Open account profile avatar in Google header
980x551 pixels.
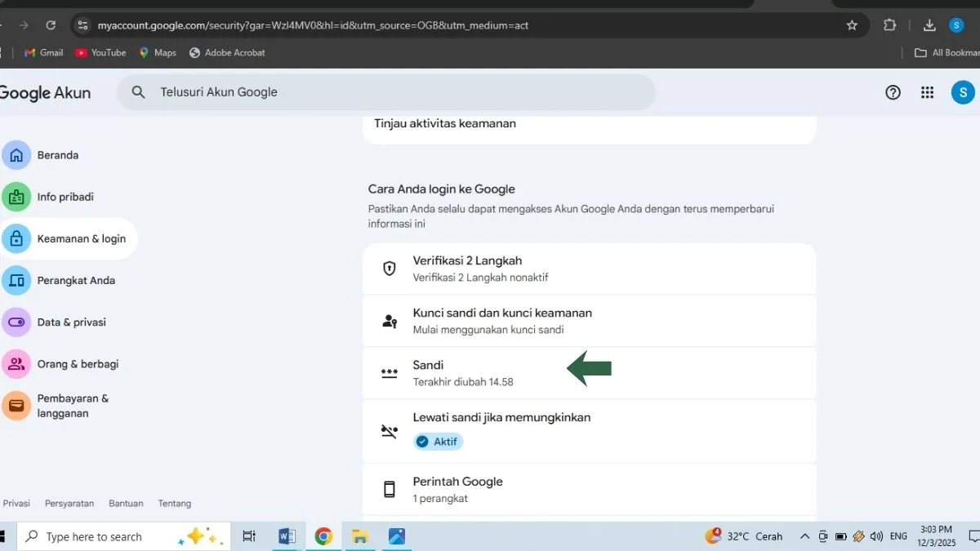(962, 92)
